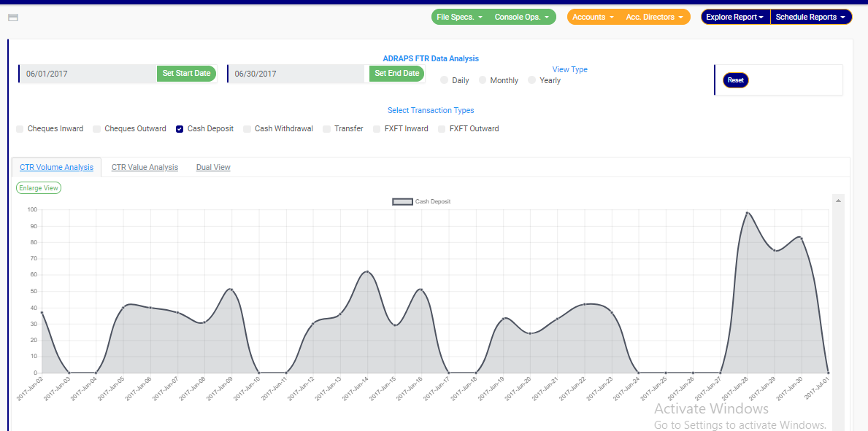Open the Explore Report dropdown

734,17
